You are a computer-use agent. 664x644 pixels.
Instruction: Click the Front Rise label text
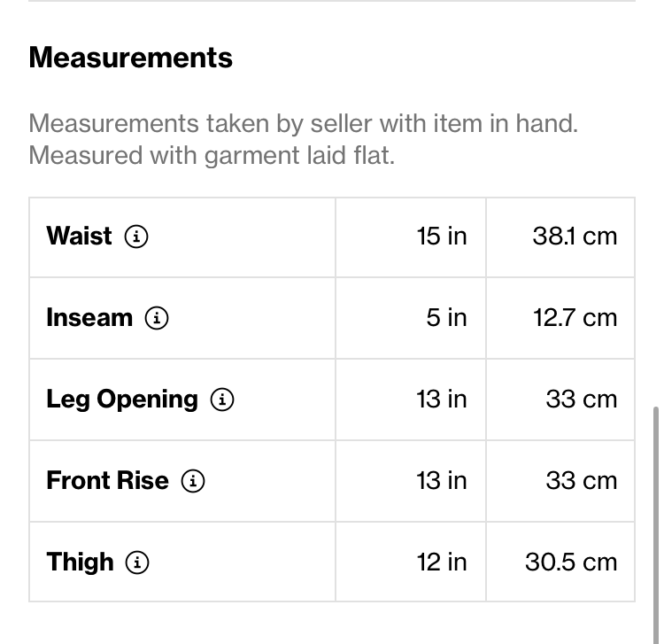point(107,480)
